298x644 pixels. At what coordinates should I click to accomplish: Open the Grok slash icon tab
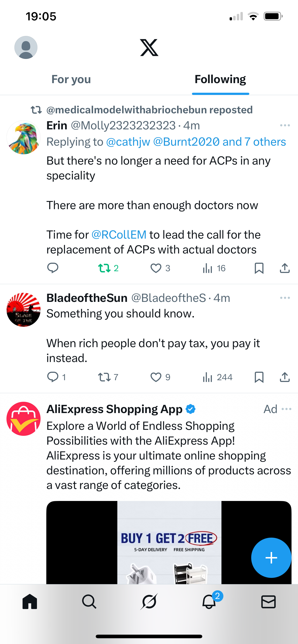click(x=149, y=602)
